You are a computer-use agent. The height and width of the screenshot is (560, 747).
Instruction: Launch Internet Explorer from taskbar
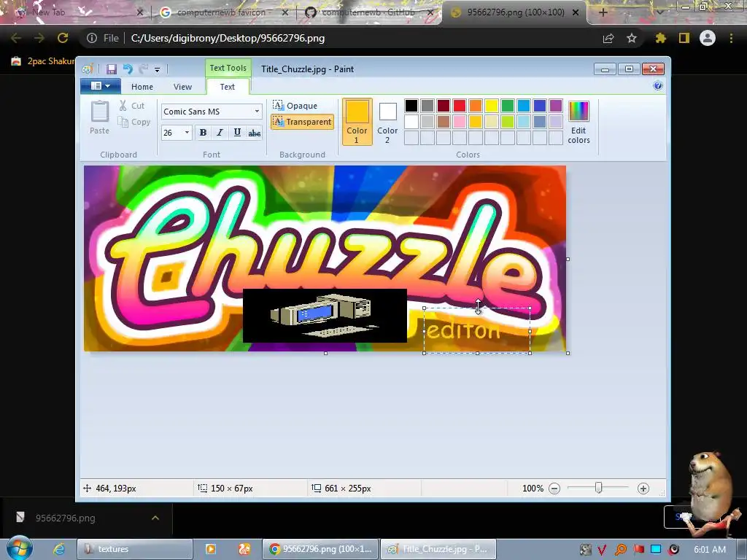point(59,549)
